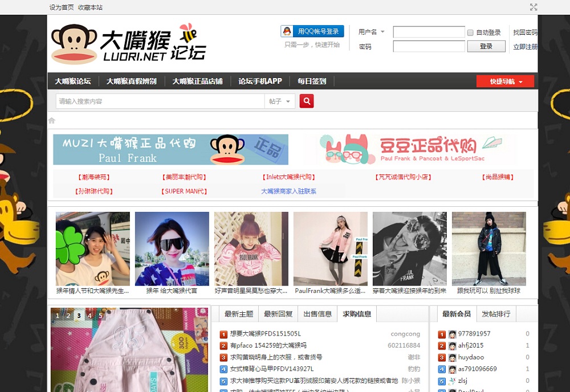This screenshot has height=392, width=570.
Task: Switch to 最新主题 tab
Action: click(x=238, y=314)
